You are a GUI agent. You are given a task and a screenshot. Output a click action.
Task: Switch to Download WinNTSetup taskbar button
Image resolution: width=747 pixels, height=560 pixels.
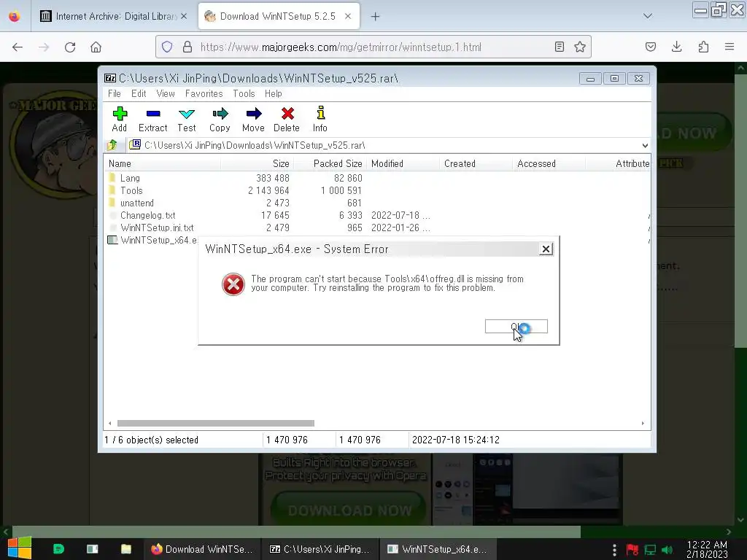(x=202, y=549)
